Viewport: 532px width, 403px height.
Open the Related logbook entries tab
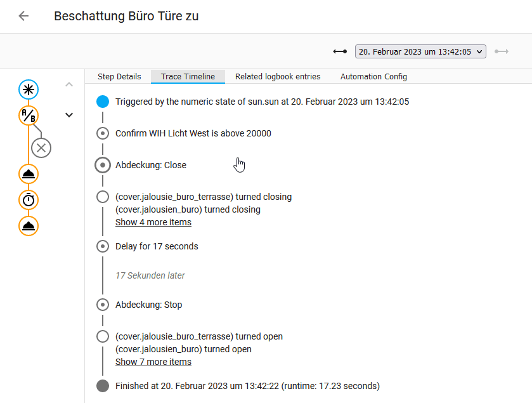(278, 77)
